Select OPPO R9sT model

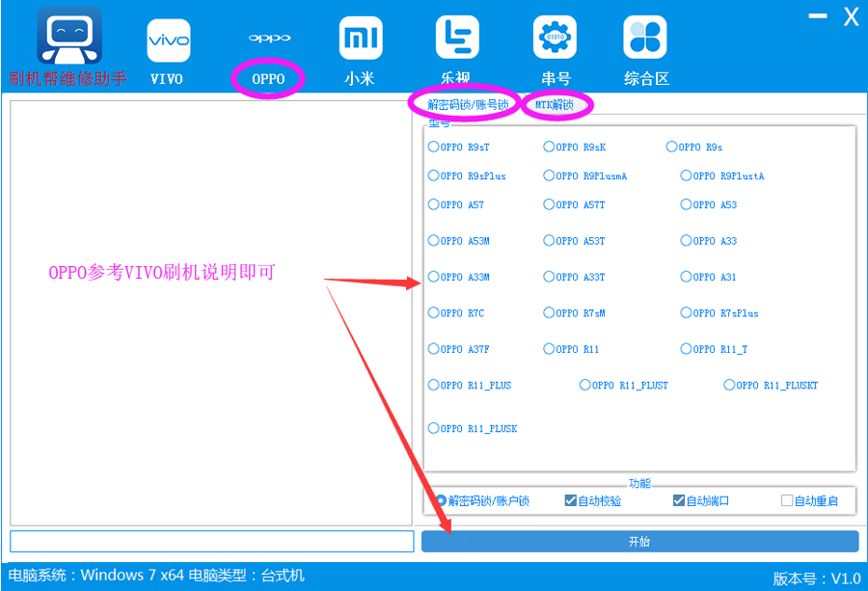tap(459, 147)
